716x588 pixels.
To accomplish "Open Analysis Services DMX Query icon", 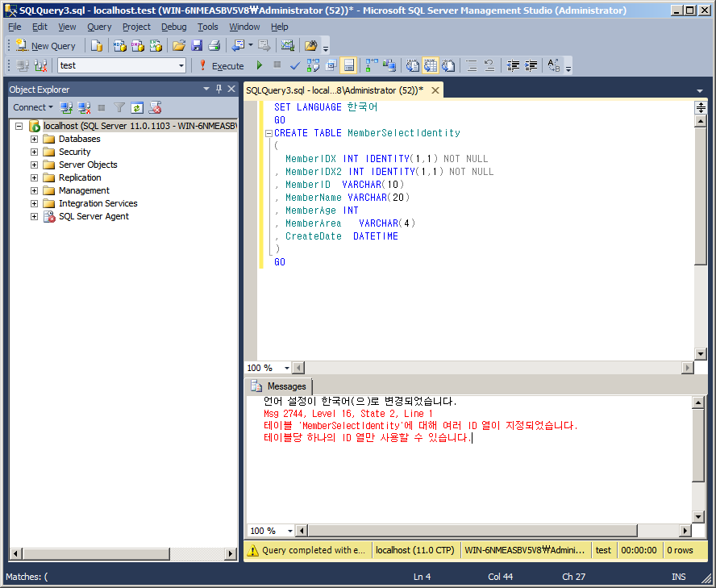I will pyautogui.click(x=137, y=46).
